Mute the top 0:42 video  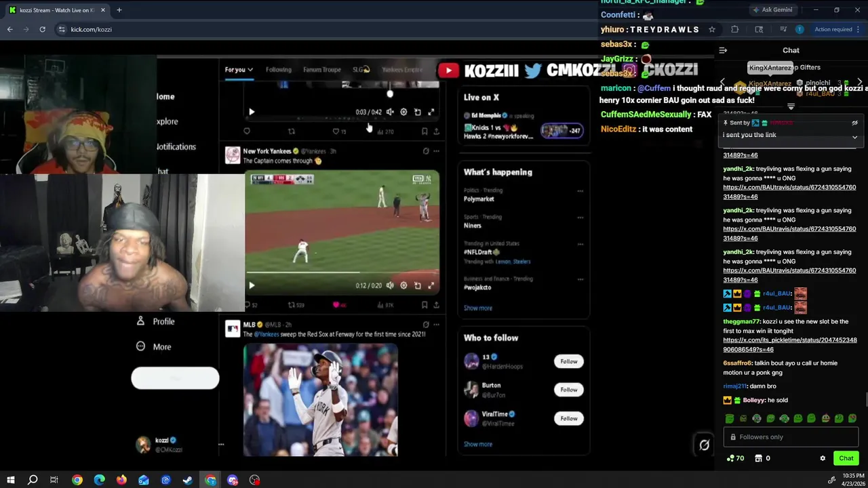[390, 112]
